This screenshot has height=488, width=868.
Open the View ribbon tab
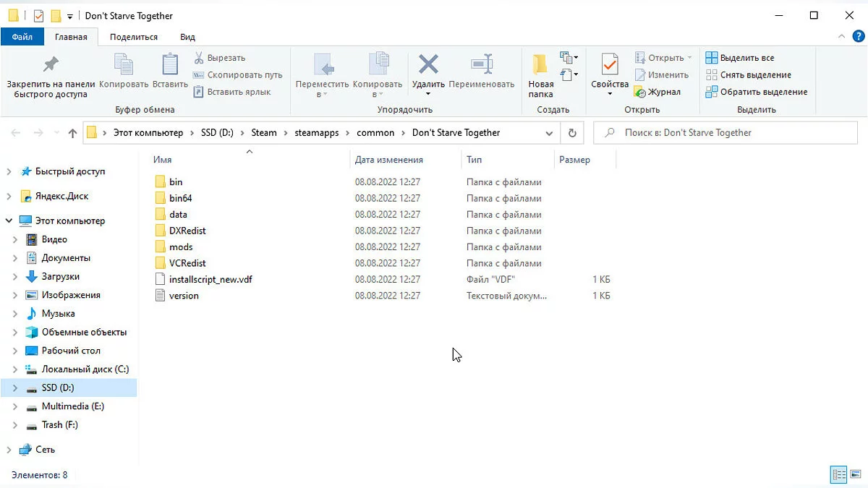coord(187,37)
